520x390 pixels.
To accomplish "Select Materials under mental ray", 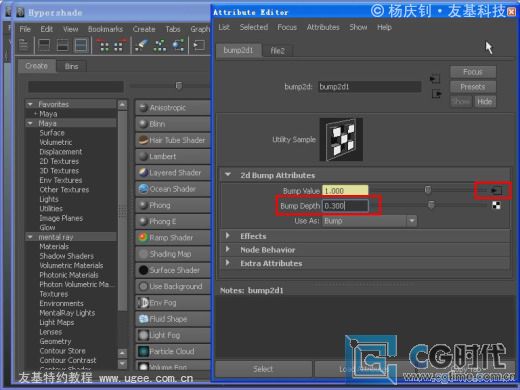I will click(54, 247).
